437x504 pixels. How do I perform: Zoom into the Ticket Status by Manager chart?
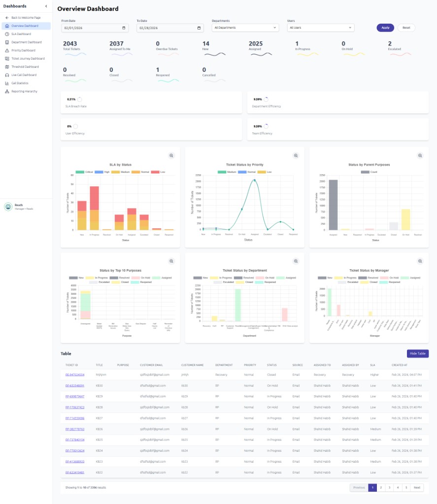tap(420, 261)
